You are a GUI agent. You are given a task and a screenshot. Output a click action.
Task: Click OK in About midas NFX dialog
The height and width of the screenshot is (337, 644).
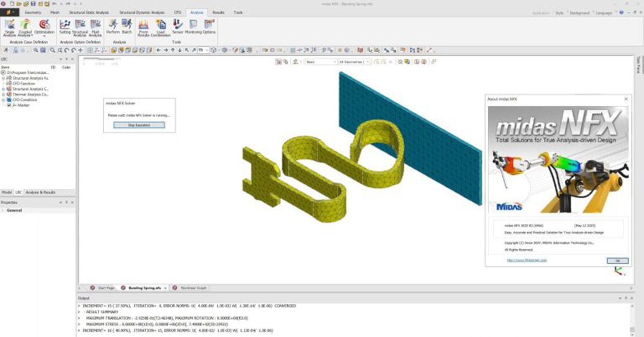(618, 260)
